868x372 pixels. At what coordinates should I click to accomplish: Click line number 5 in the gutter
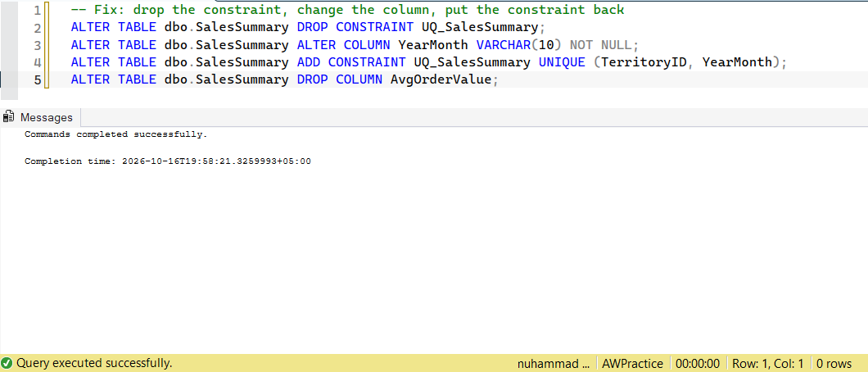click(37, 79)
